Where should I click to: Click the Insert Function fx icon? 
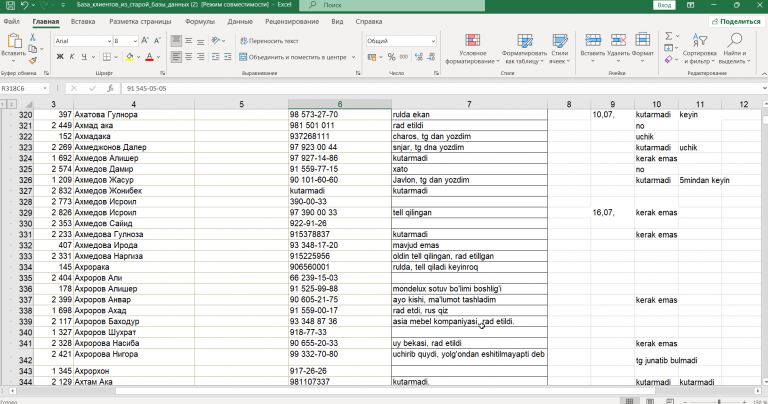point(111,89)
